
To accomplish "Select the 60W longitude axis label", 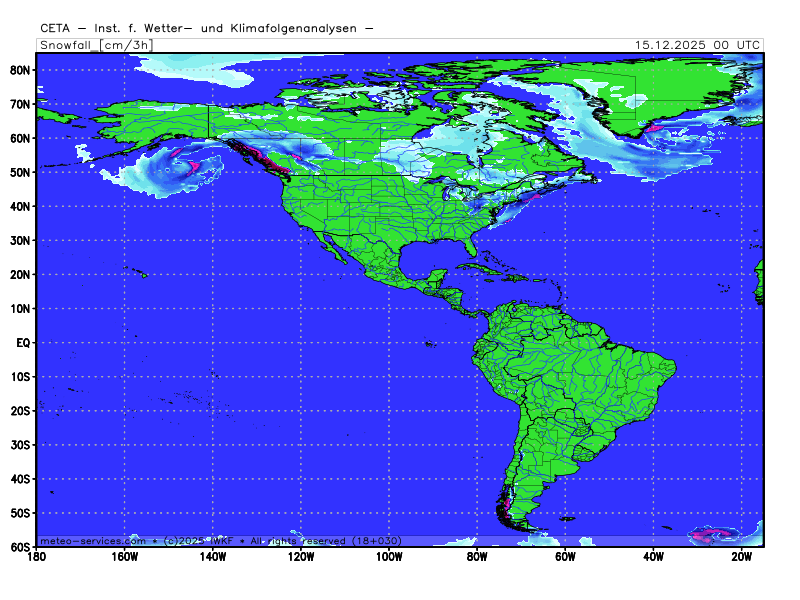I will [x=565, y=557].
